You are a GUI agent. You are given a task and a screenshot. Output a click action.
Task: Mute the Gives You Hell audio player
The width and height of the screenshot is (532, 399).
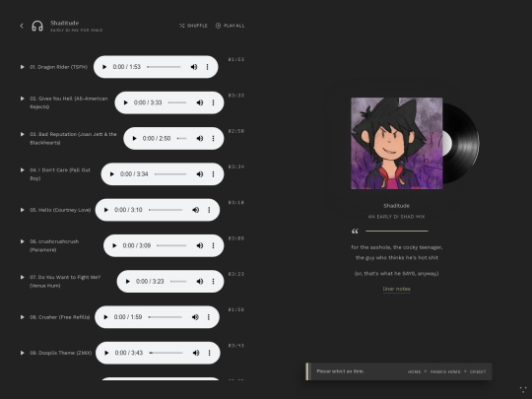tap(200, 102)
